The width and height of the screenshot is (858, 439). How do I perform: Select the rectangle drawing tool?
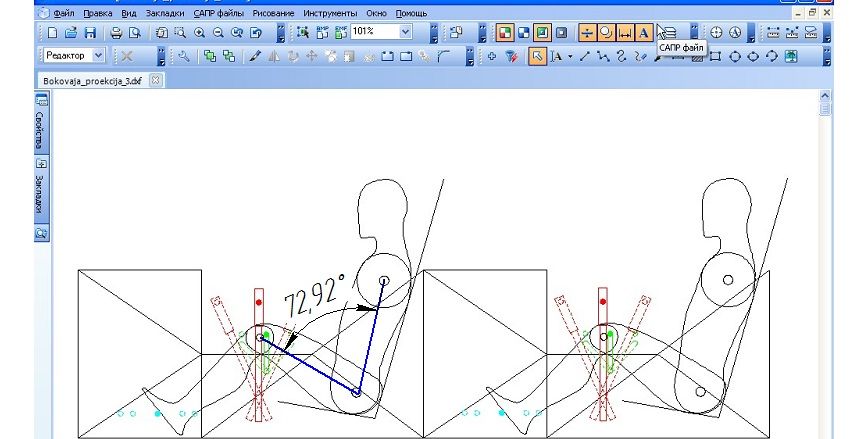pos(715,57)
